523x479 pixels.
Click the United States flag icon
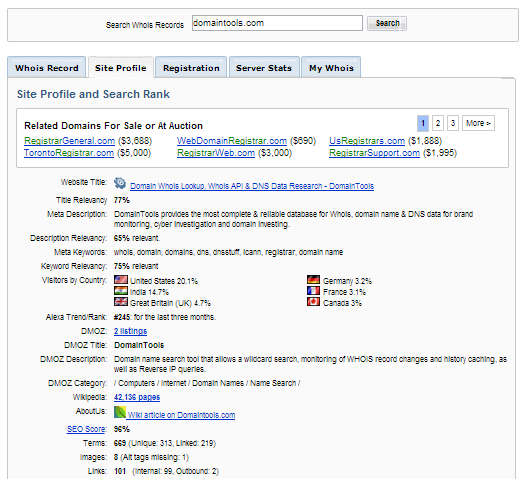tap(121, 280)
